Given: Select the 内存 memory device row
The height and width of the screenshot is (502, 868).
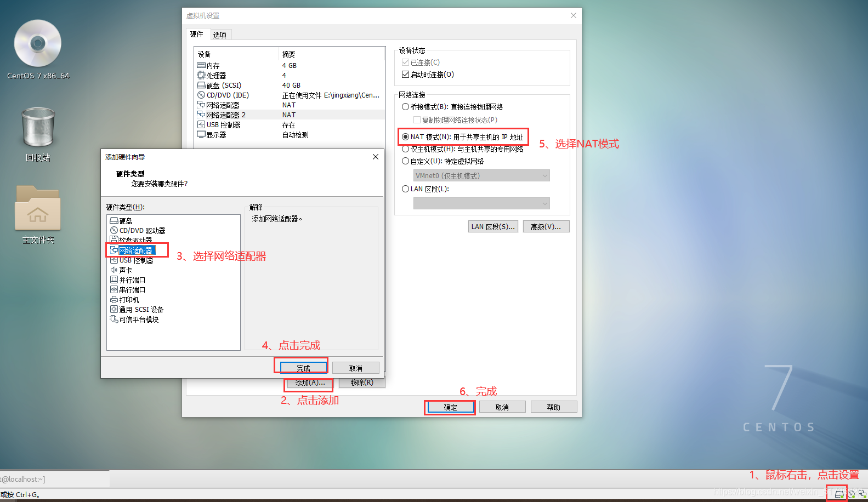Looking at the screenshot, I should (x=290, y=65).
